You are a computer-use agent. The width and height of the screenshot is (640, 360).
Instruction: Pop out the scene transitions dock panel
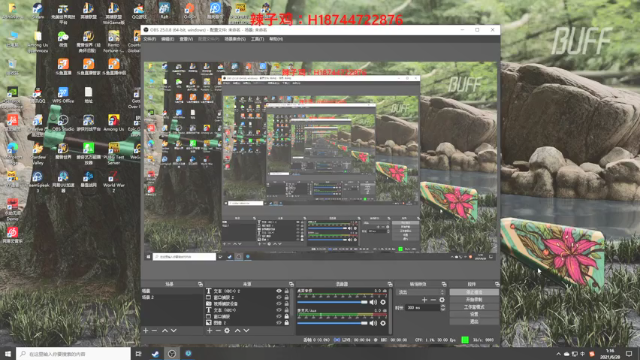tap(444, 284)
